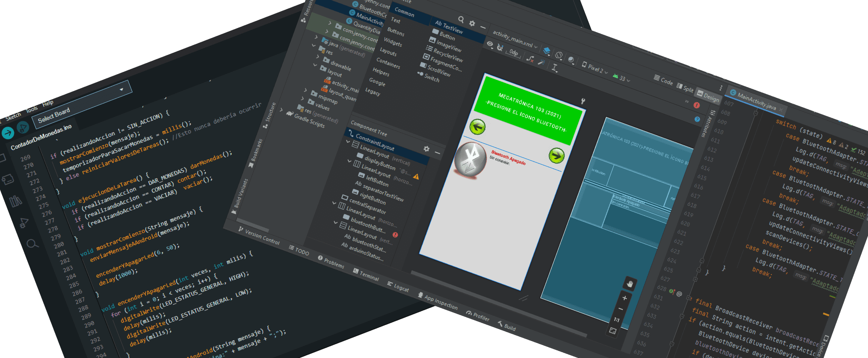Collapse the res folder in project tree
The image size is (868, 358).
314,45
